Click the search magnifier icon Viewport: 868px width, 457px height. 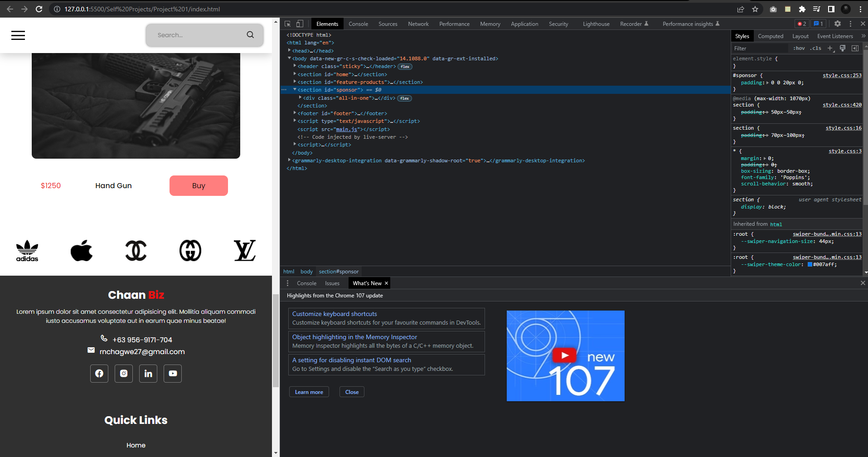[x=250, y=35]
